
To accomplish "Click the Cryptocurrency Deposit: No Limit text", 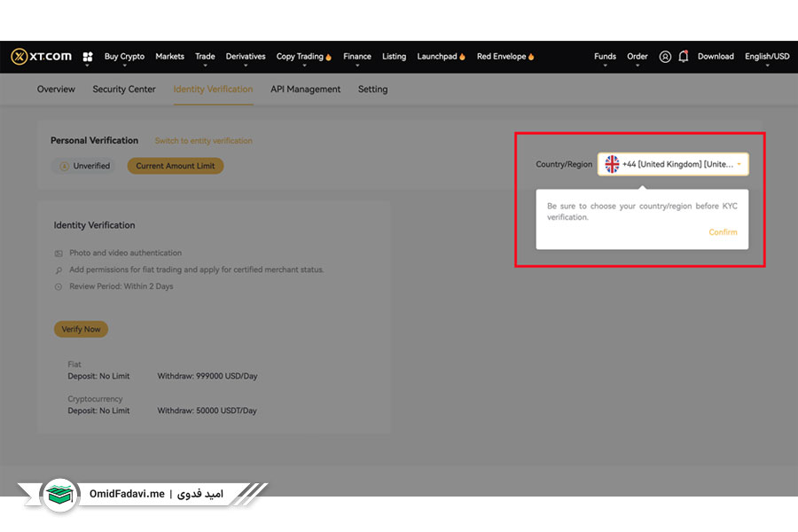I will (98, 411).
